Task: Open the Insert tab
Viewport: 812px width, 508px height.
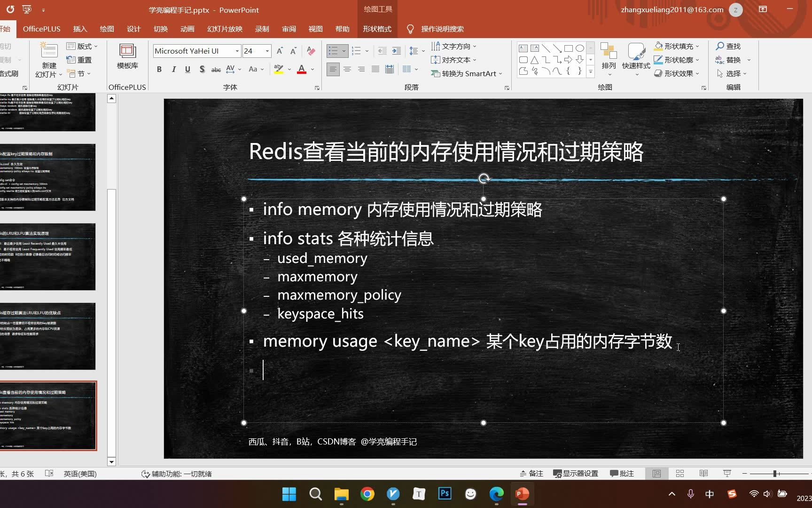Action: click(80, 29)
